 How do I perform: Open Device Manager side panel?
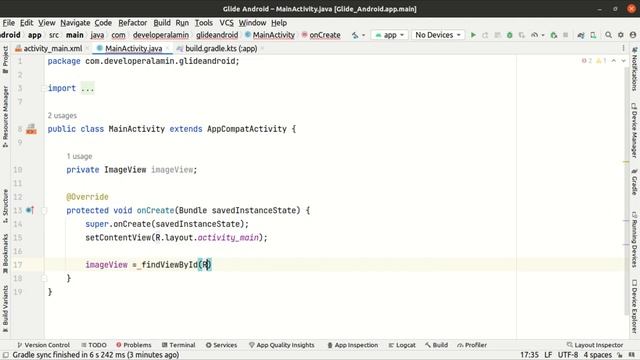634,130
